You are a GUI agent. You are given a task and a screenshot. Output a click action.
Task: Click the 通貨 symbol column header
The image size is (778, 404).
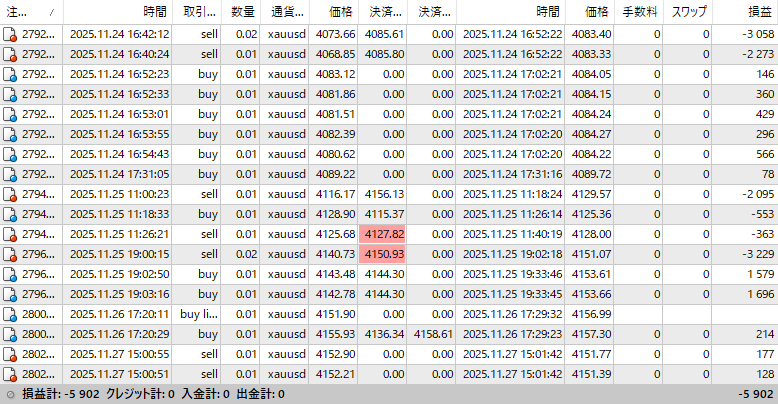[286, 11]
